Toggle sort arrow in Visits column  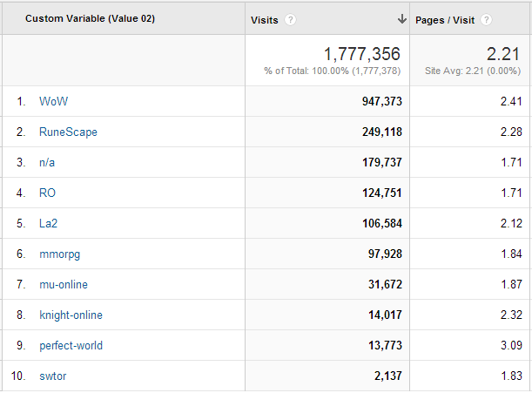[x=402, y=19]
